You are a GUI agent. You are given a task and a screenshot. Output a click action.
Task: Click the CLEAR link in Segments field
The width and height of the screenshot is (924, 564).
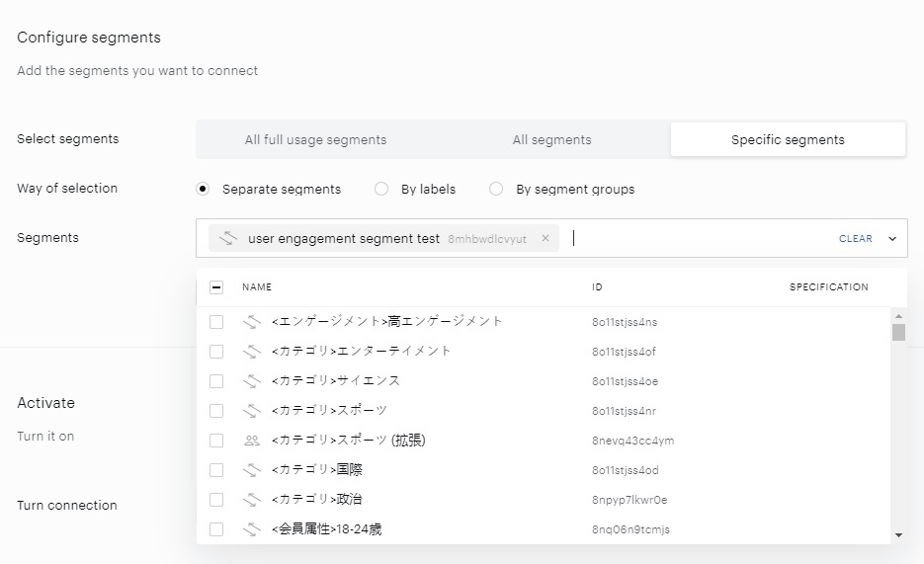click(856, 238)
